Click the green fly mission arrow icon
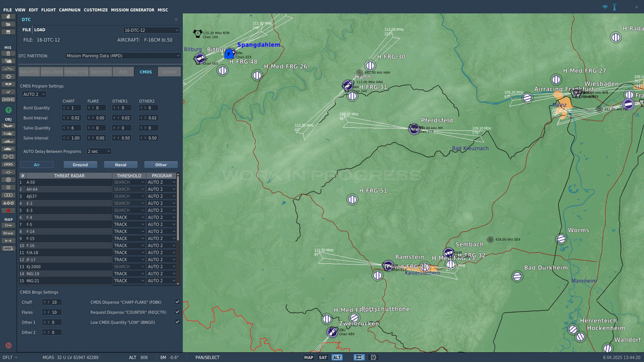Image resolution: width=644 pixels, height=362 pixels. click(x=8, y=110)
